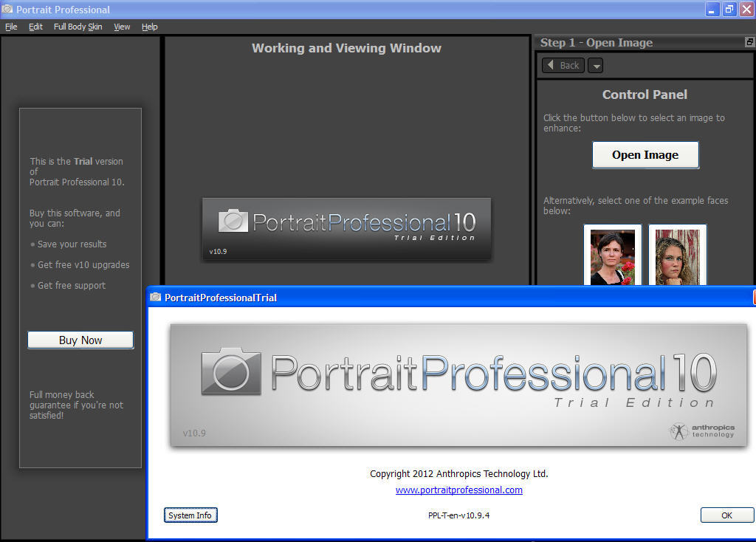The width and height of the screenshot is (756, 542).
Task: Click OK in the PortraitProfessionalTrial dialog
Action: (x=727, y=515)
